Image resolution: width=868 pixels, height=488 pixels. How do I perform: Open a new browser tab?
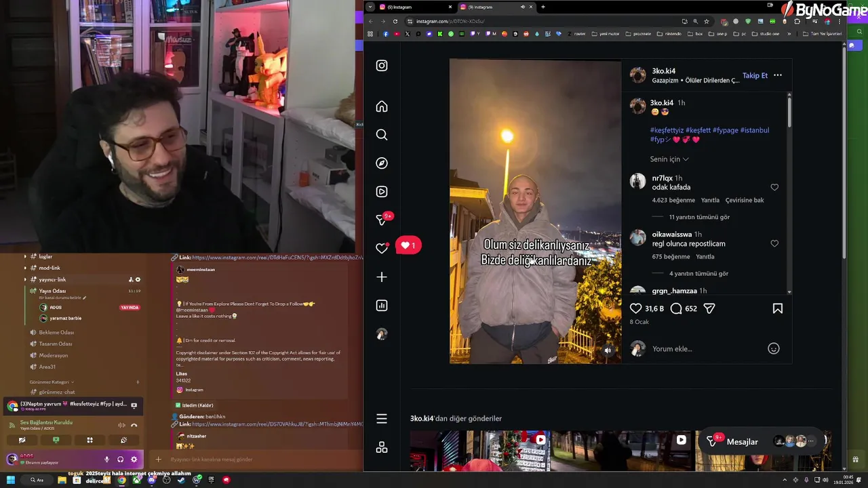[x=543, y=7]
